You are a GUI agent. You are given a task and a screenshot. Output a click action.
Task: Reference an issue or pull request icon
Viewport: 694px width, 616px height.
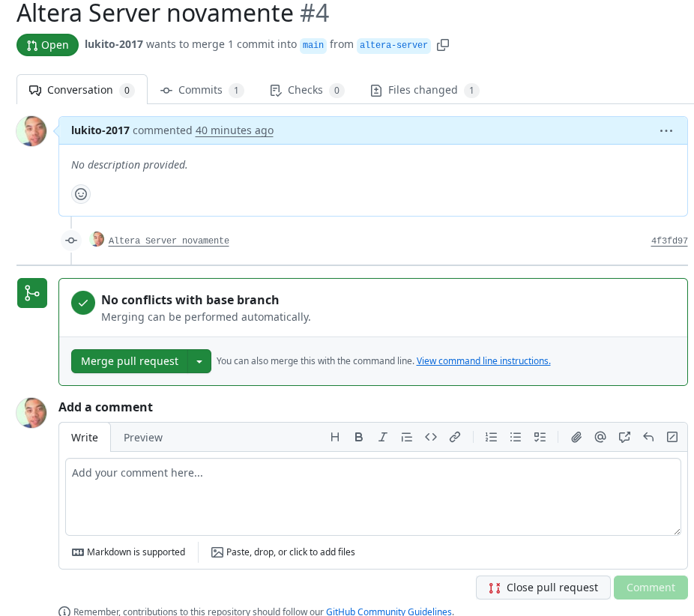[x=624, y=437]
